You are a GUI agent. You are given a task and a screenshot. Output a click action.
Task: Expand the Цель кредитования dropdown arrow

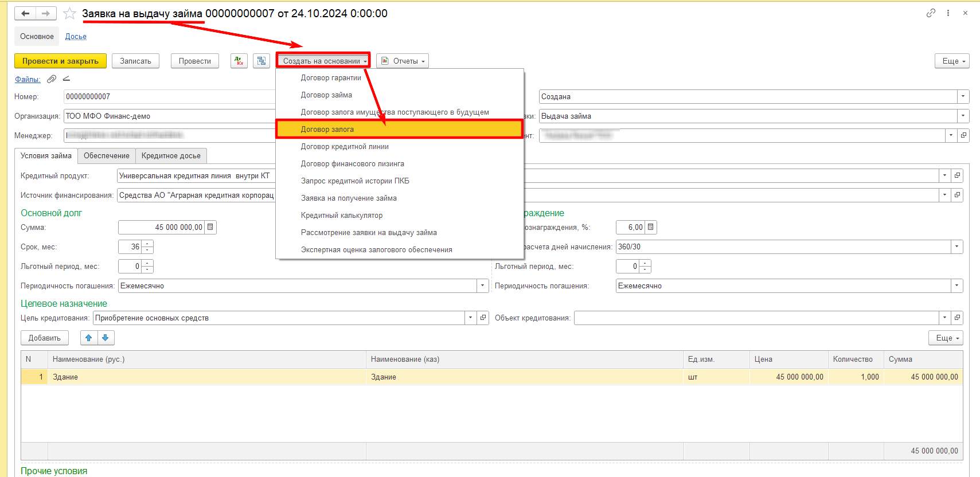click(x=470, y=318)
